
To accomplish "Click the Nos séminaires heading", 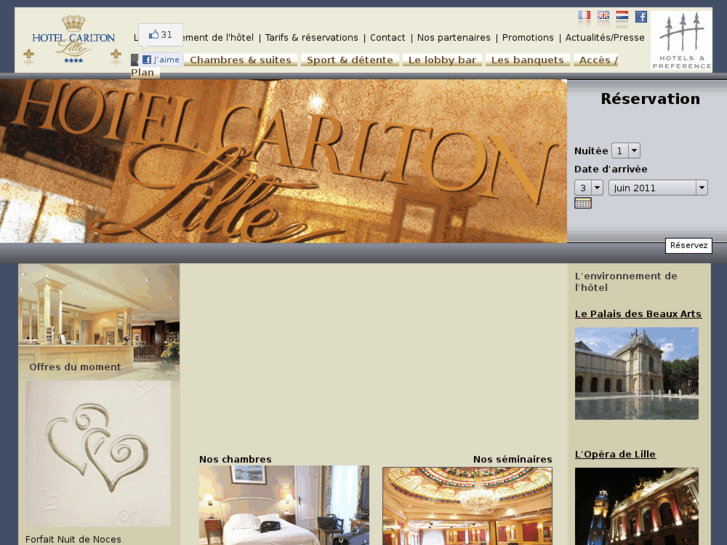I will tap(512, 459).
